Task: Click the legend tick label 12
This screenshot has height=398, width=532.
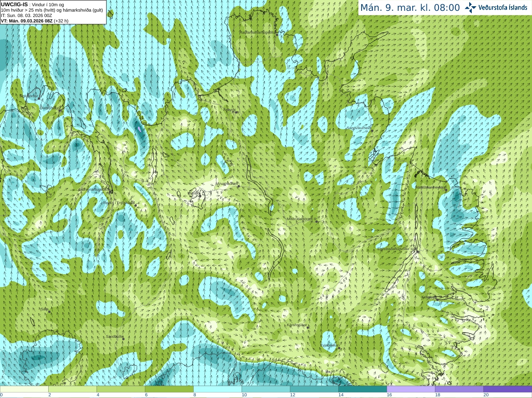Action: (293, 395)
